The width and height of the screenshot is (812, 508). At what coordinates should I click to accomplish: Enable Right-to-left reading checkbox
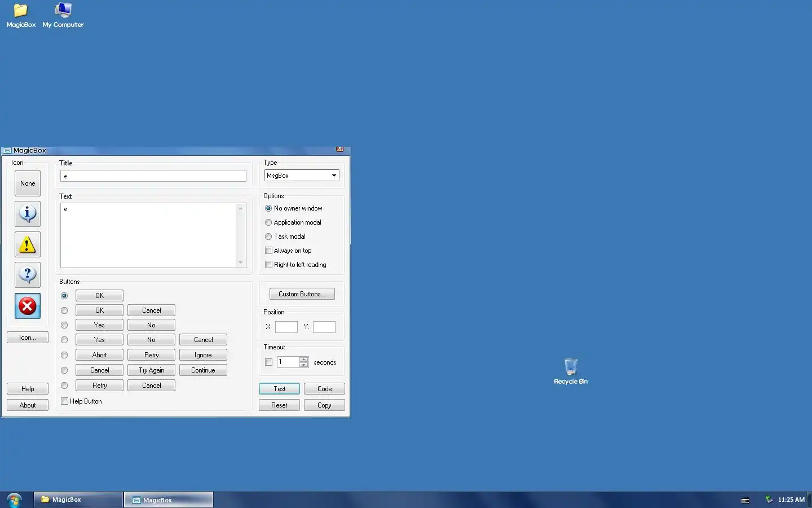click(x=268, y=265)
